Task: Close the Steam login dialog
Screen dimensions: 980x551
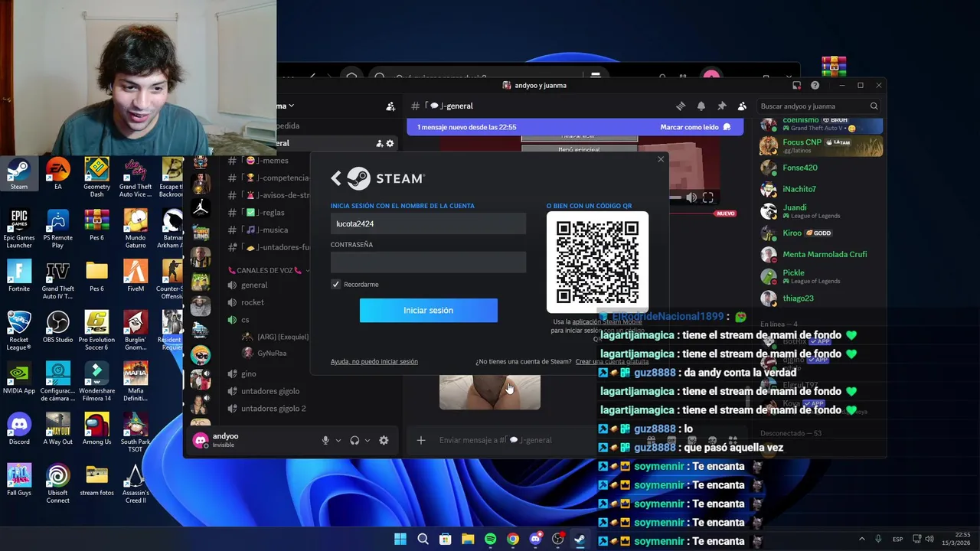Action: coord(661,159)
